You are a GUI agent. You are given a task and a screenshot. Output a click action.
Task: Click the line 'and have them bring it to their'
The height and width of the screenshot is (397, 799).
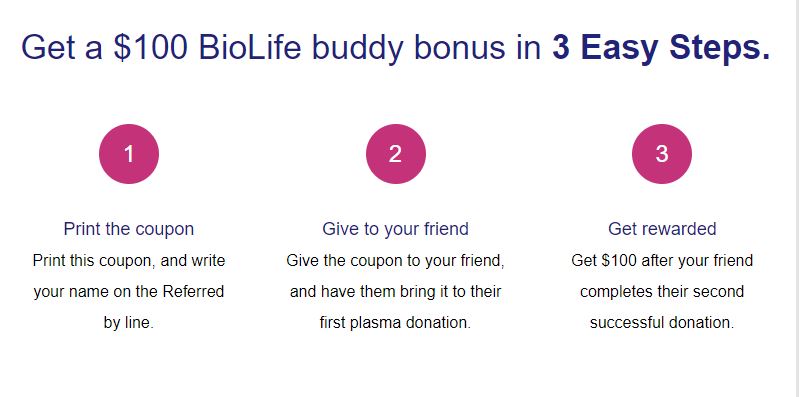pos(395,292)
